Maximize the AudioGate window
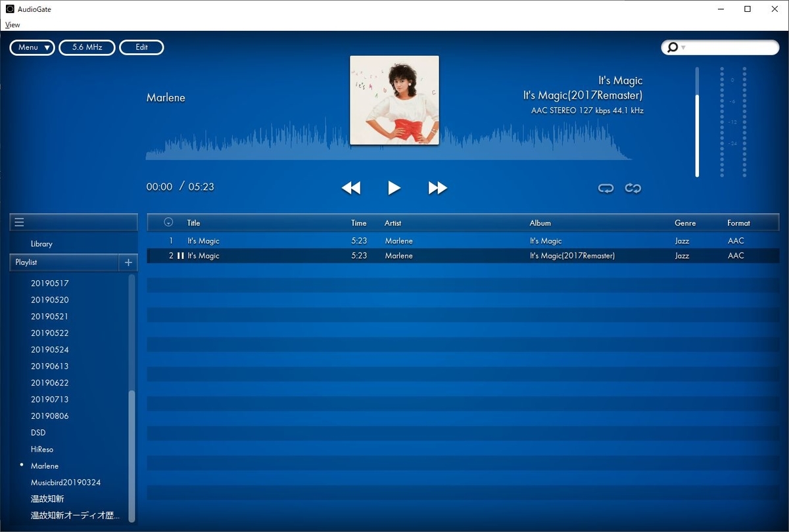The height and width of the screenshot is (532, 789). tap(748, 9)
